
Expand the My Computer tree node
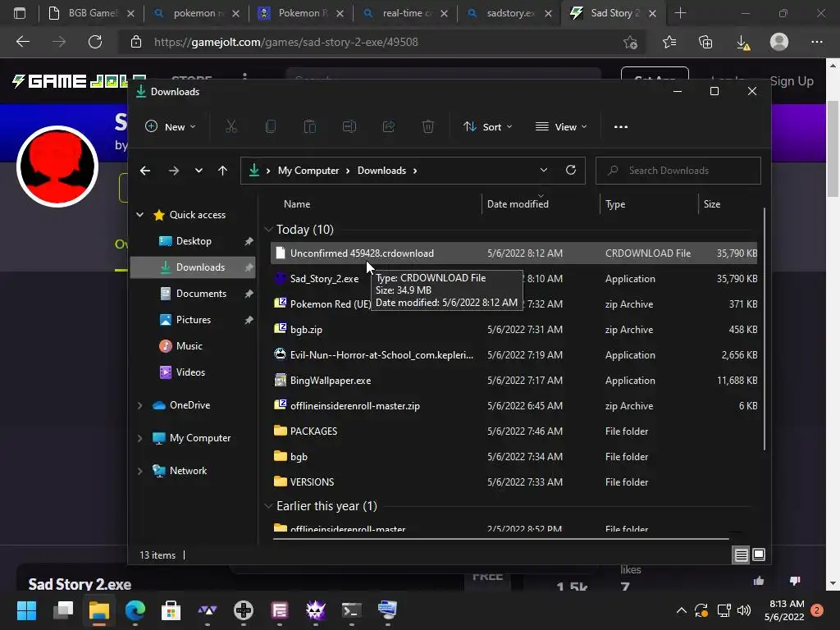point(139,438)
